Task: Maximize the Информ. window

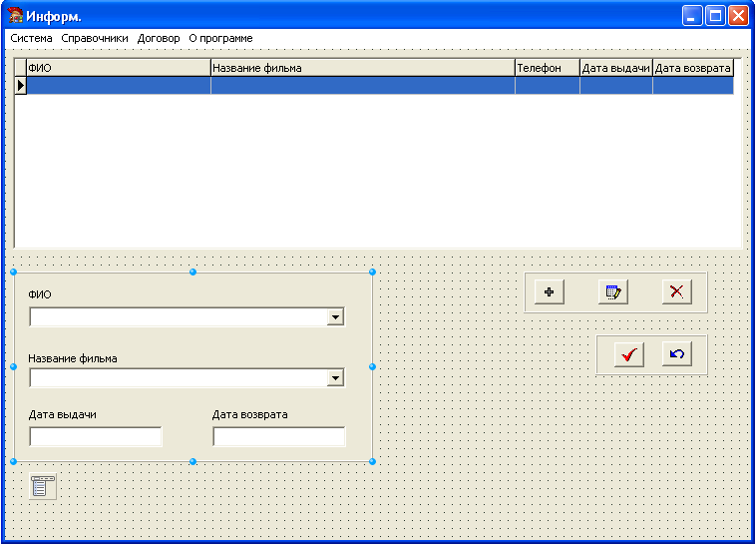Action: click(x=715, y=16)
